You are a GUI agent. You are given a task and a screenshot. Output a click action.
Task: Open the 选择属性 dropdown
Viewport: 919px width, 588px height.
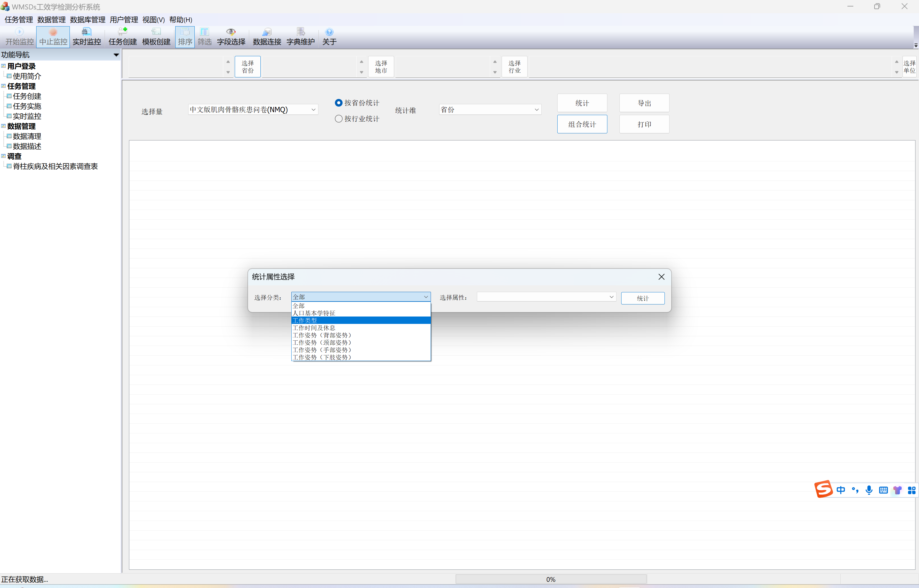[546, 297]
